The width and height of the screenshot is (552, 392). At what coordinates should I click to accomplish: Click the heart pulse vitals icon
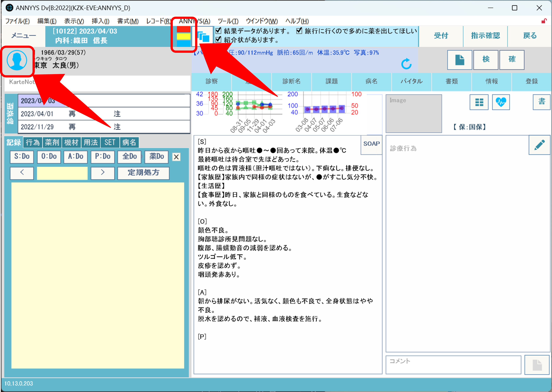click(x=501, y=102)
